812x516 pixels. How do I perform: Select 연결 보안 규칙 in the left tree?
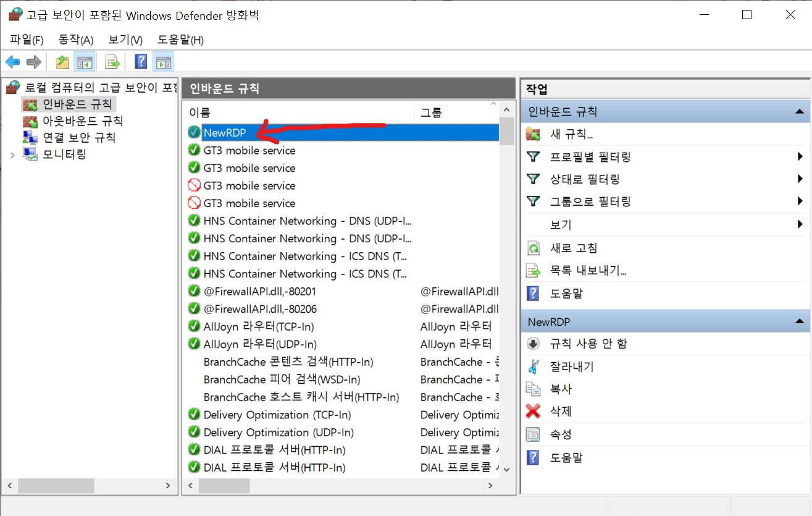coord(79,138)
